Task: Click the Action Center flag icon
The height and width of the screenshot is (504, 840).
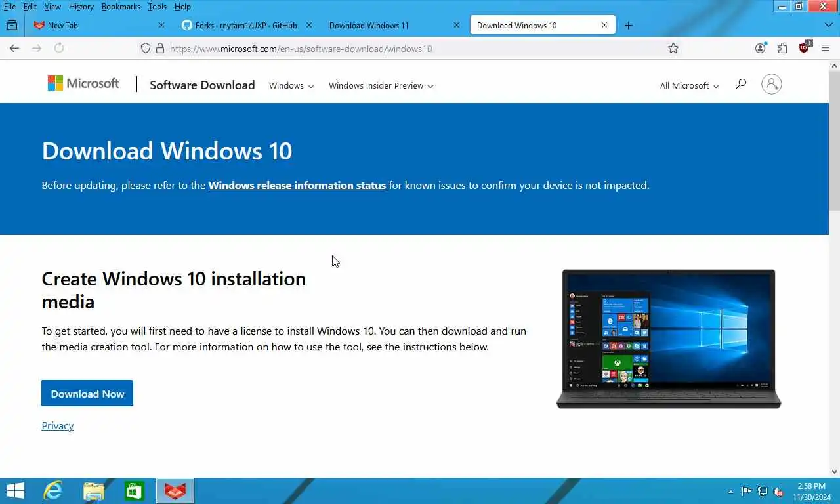Action: [x=747, y=491]
